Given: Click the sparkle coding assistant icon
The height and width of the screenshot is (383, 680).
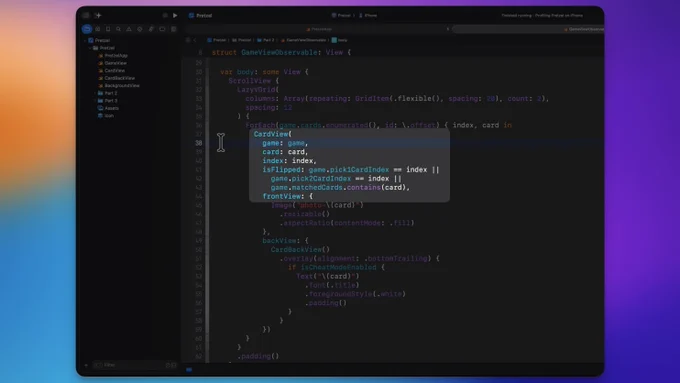Looking at the screenshot, I should coord(98,15).
